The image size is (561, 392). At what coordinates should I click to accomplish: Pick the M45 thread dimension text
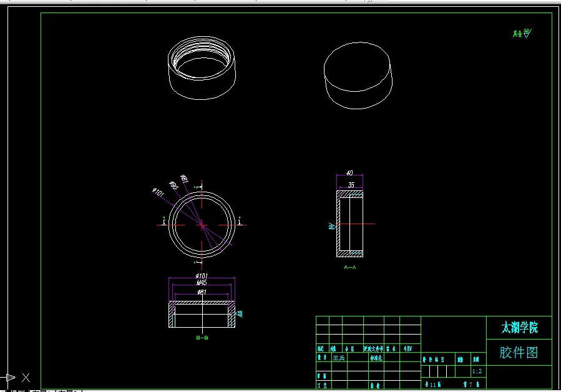(x=202, y=283)
